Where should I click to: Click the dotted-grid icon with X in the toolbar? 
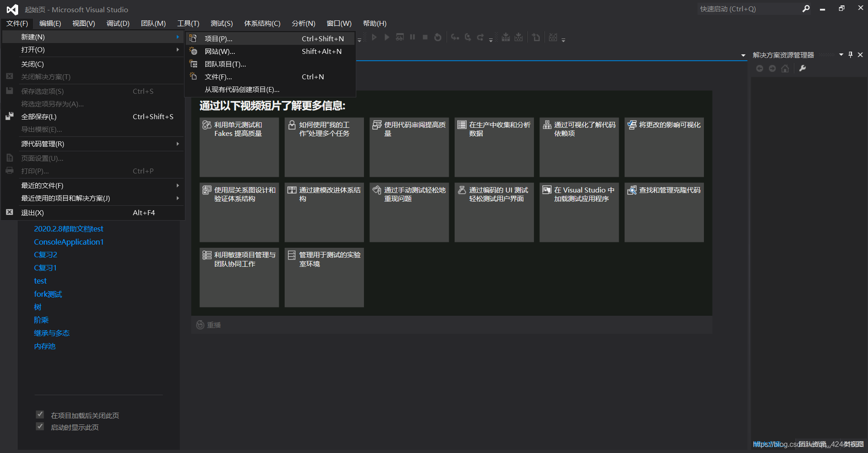point(553,37)
